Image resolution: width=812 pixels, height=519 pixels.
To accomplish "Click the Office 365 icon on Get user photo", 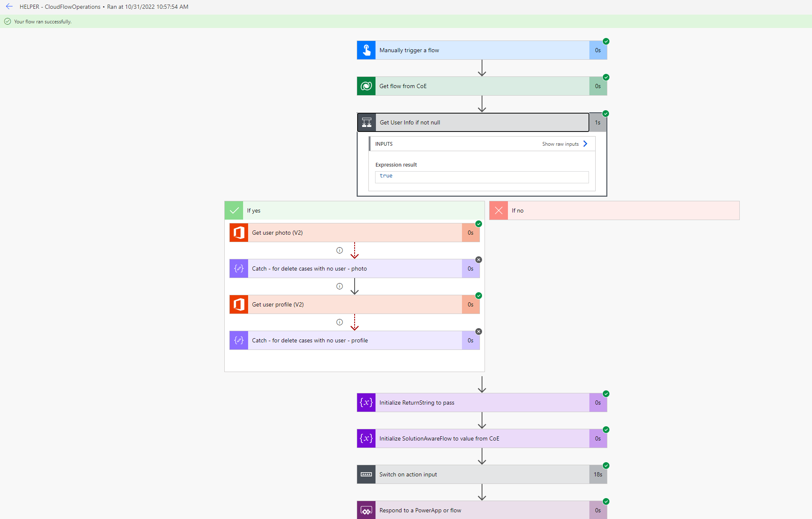I will click(239, 233).
